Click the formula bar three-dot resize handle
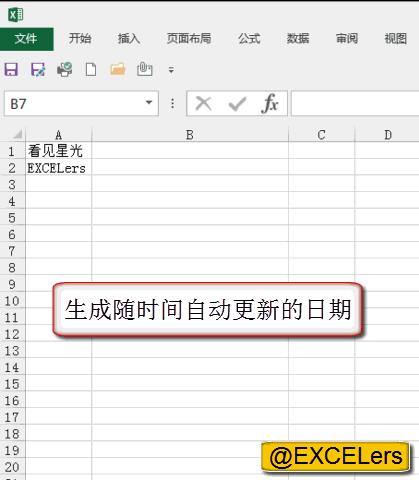This screenshot has width=419, height=480. click(172, 103)
